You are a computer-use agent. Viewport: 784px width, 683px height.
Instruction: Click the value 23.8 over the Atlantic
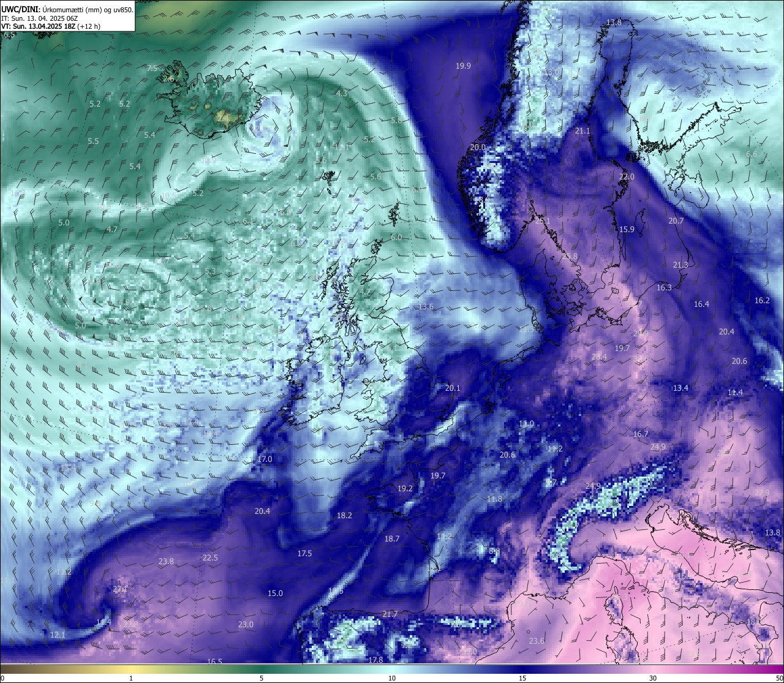click(x=166, y=562)
